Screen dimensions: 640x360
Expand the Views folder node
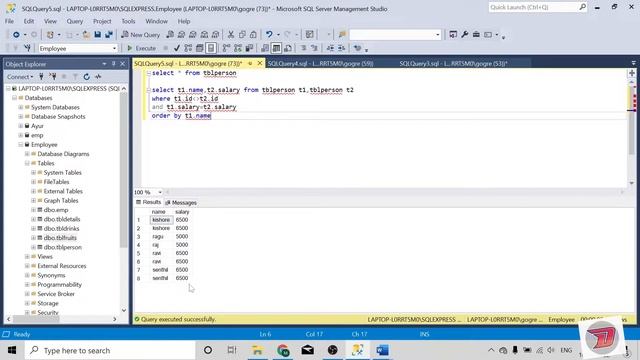(x=27, y=257)
